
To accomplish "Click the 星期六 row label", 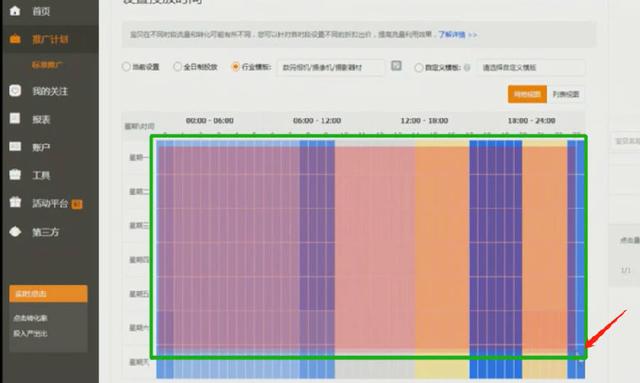I will 139,328.
